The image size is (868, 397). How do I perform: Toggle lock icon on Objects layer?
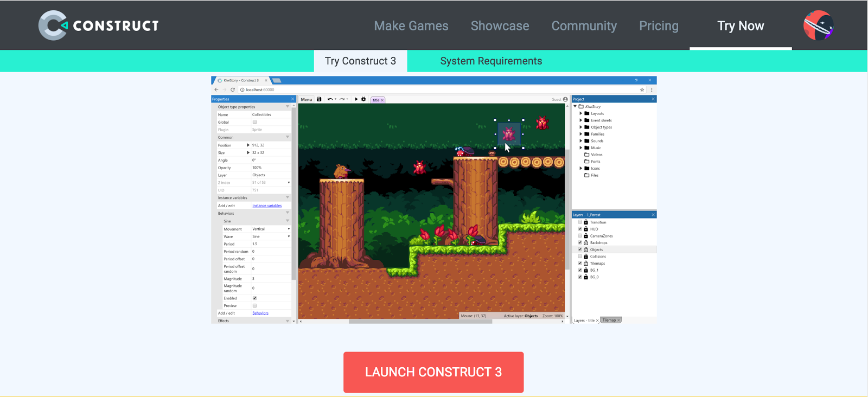(x=586, y=249)
